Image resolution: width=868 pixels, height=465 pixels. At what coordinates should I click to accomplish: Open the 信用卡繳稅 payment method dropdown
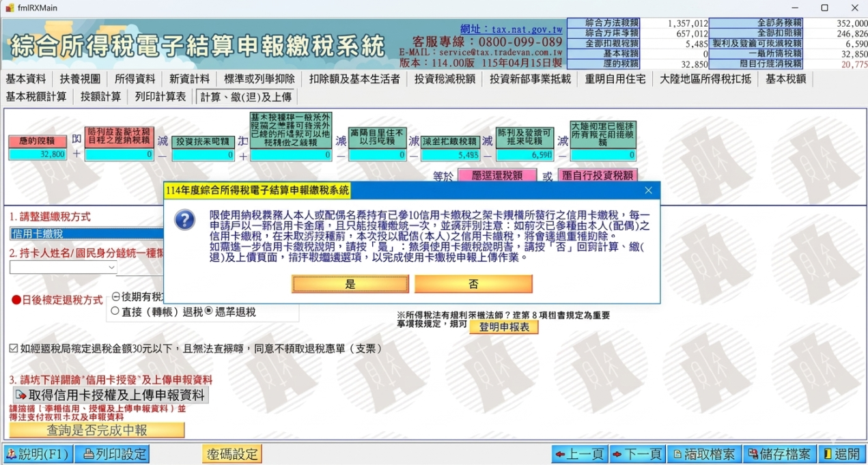(x=87, y=234)
